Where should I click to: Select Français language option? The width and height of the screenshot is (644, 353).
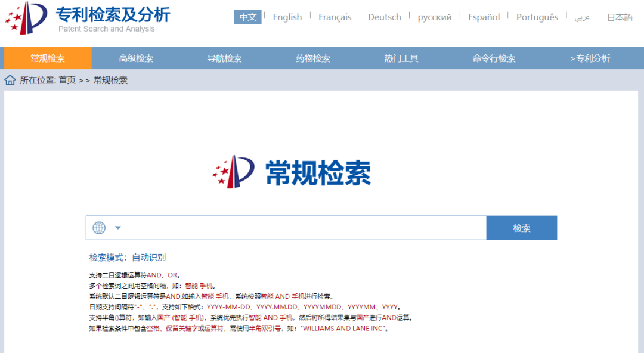[335, 17]
